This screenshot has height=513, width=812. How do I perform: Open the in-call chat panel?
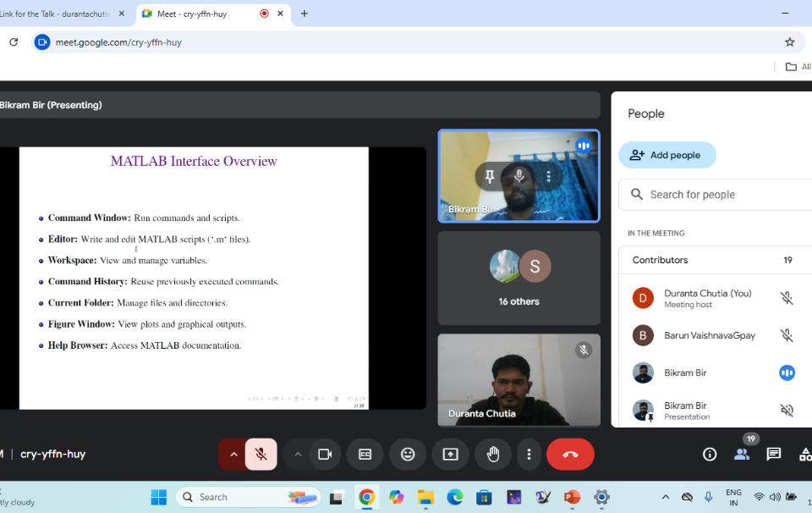point(773,455)
